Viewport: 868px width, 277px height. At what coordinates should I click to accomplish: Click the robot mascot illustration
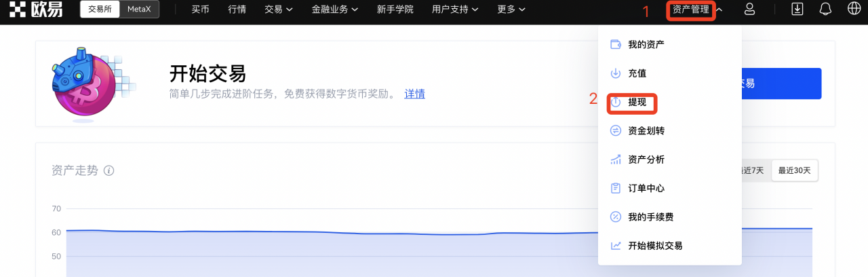[x=81, y=84]
